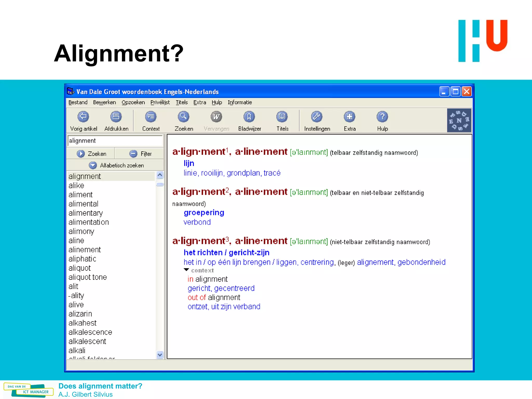Open the Privélijst menu

pyautogui.click(x=160, y=102)
